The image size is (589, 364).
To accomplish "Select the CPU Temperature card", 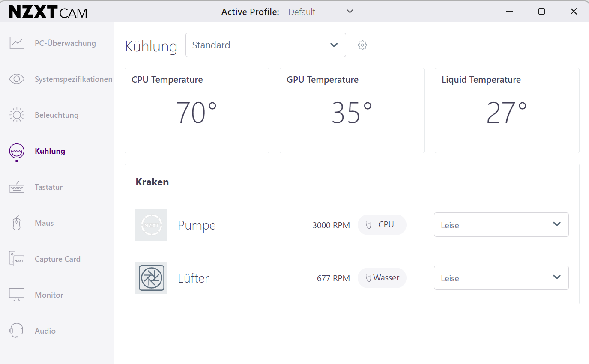I will [197, 110].
